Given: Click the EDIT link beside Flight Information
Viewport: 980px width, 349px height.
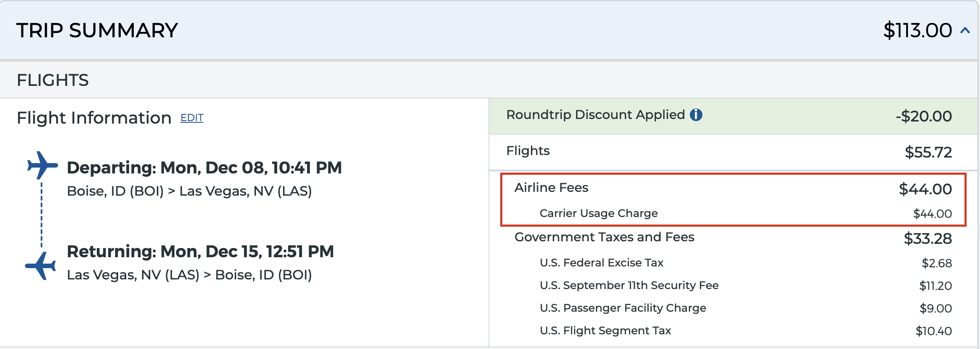Looking at the screenshot, I should 192,118.
